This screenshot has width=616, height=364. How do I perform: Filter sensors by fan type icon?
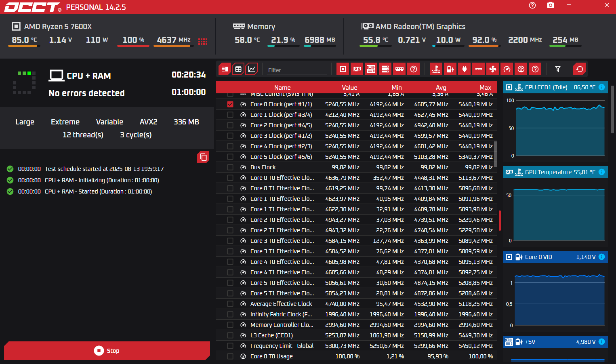click(493, 69)
